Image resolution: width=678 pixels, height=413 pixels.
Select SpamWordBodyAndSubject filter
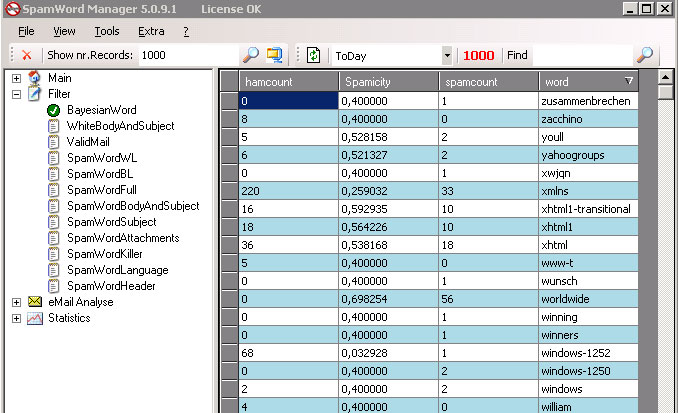(133, 206)
